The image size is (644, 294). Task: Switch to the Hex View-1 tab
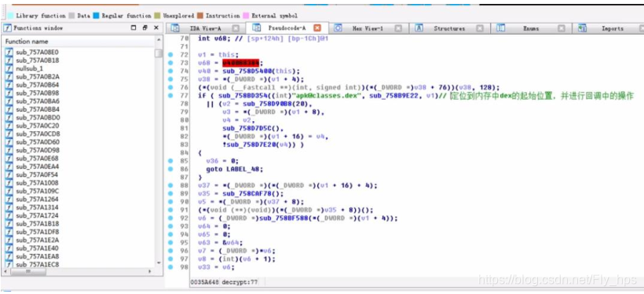tap(368, 28)
